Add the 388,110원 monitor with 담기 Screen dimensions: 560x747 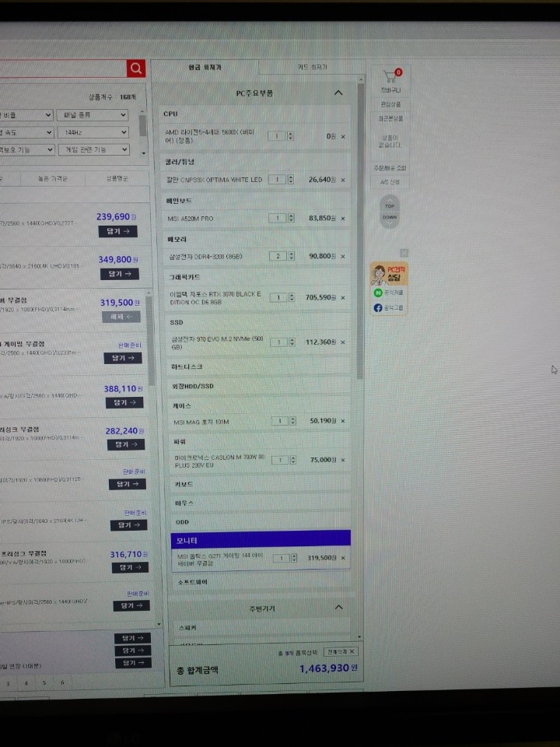pos(124,403)
